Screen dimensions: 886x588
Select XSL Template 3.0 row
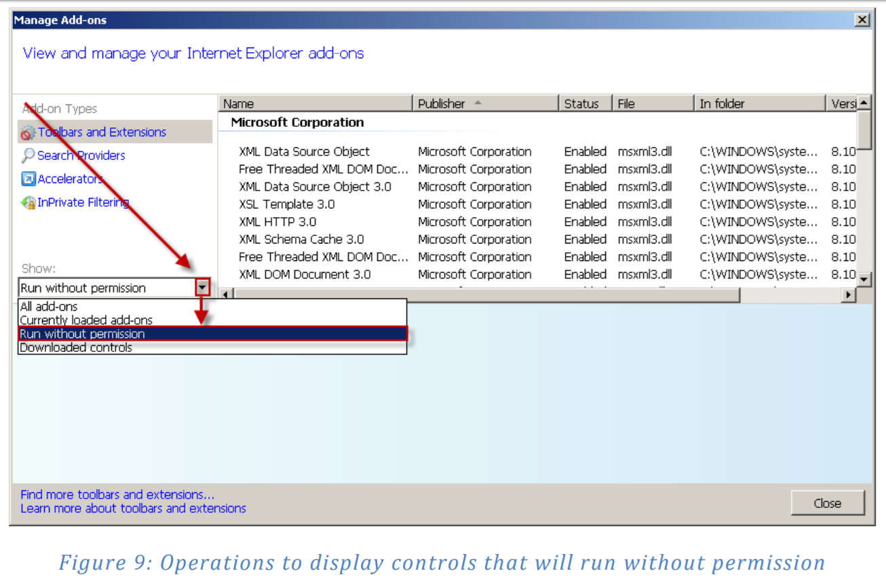537,205
